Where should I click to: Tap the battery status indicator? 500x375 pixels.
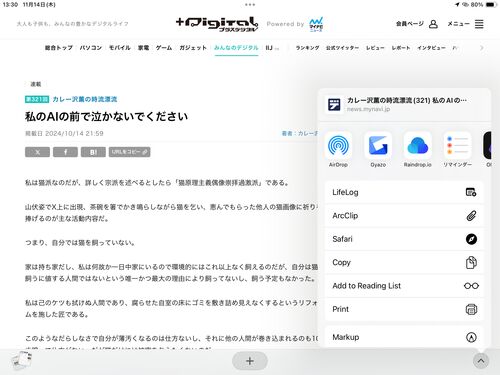pos(492,5)
